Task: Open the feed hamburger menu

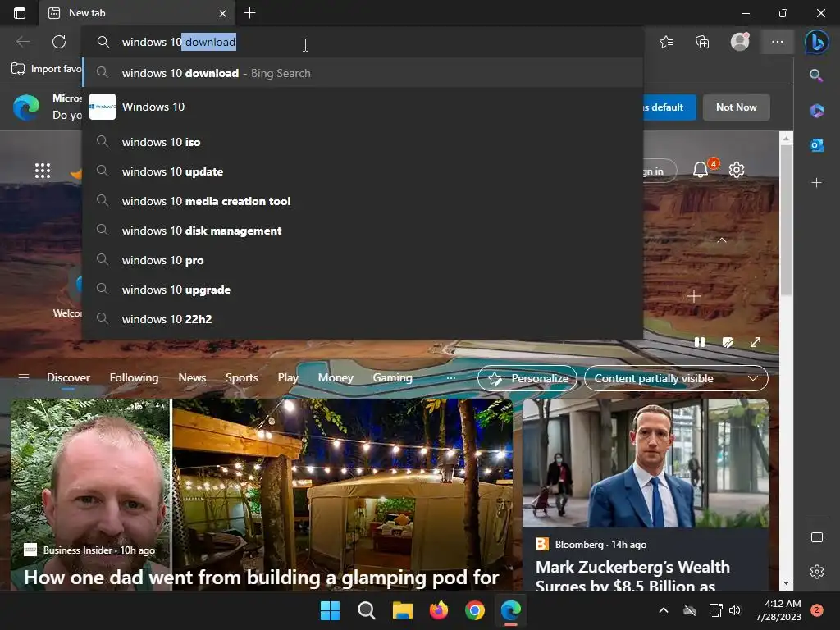Action: coord(24,377)
